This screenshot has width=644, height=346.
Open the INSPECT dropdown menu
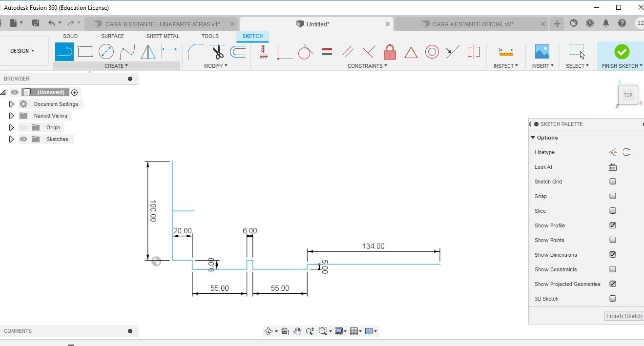coord(506,66)
